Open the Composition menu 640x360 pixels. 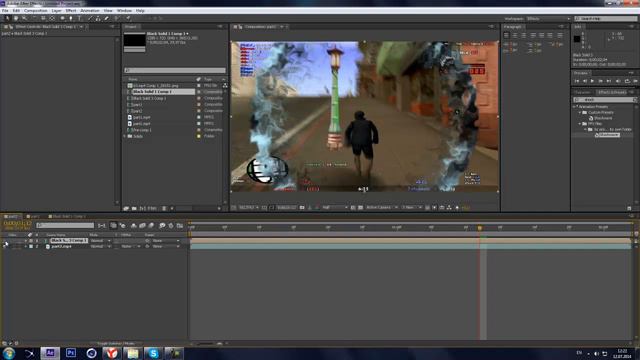point(36,11)
